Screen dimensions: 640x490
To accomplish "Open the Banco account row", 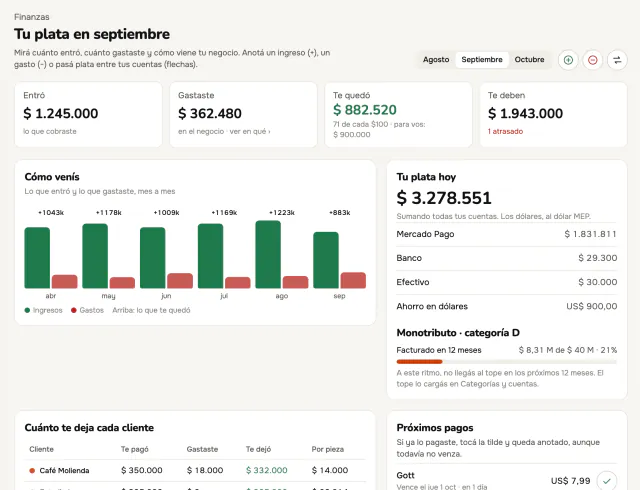I will (507, 258).
